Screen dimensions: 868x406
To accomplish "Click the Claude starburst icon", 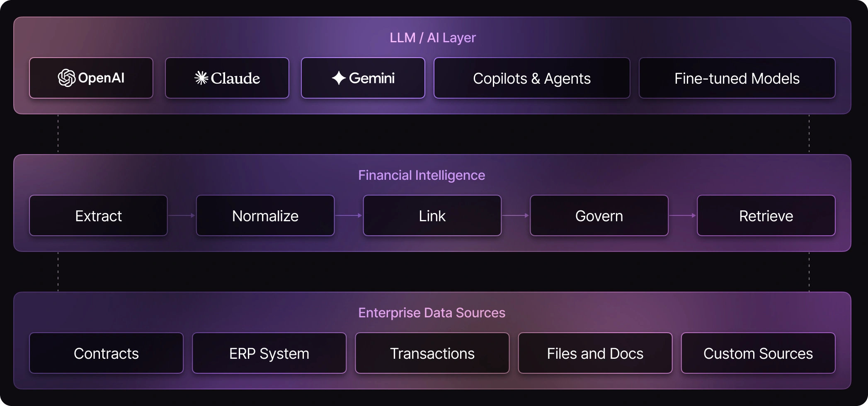I will tap(201, 78).
